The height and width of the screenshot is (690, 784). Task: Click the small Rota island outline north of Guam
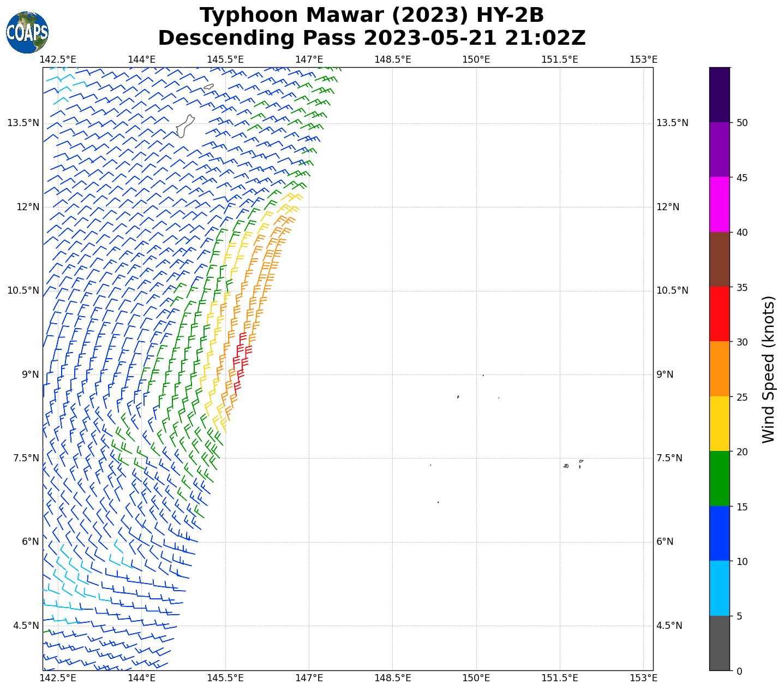coord(208,86)
